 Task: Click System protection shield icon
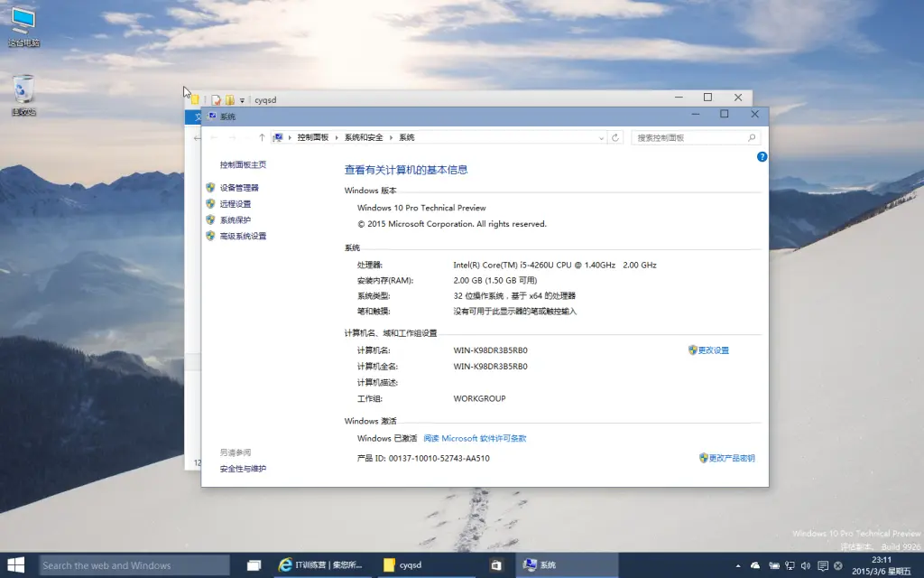click(210, 219)
